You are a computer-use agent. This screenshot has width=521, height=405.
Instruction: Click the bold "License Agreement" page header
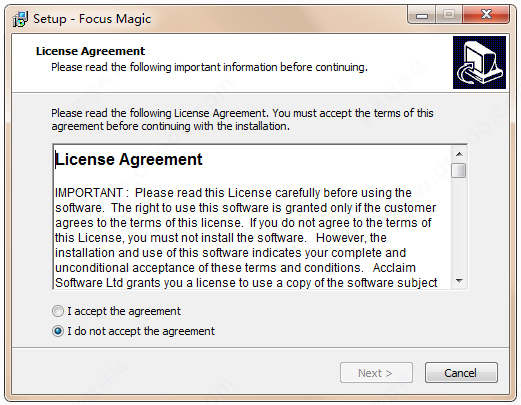pos(90,51)
